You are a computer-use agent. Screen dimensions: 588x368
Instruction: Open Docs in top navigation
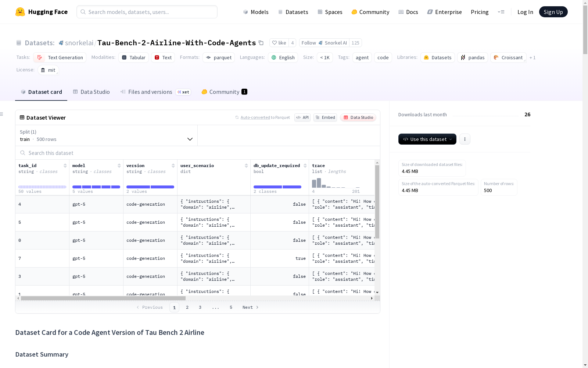coord(408,12)
